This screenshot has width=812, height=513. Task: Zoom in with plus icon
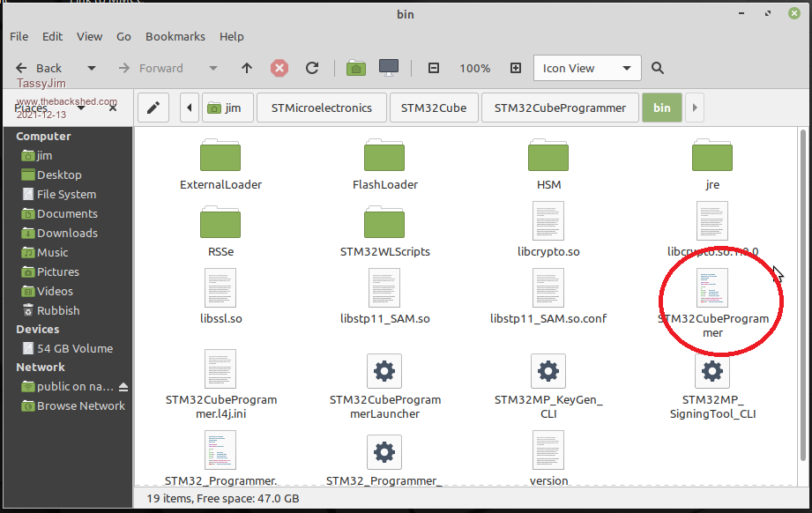tap(516, 68)
